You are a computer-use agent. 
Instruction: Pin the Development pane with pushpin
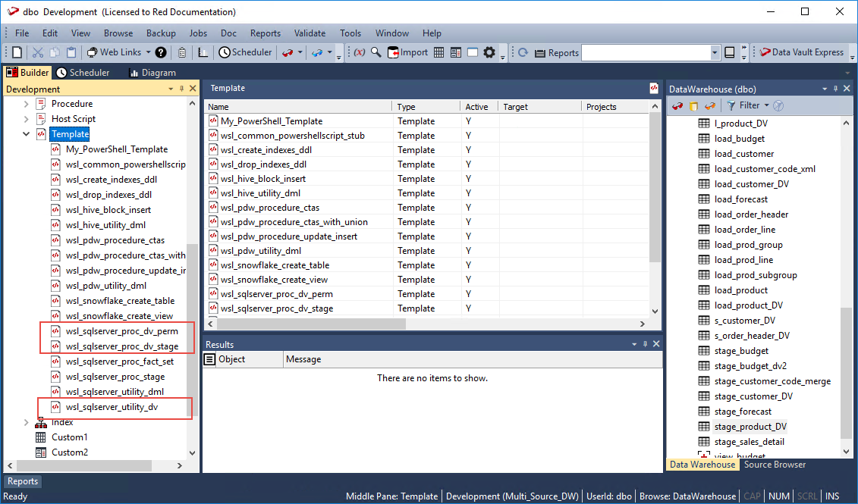point(181,89)
